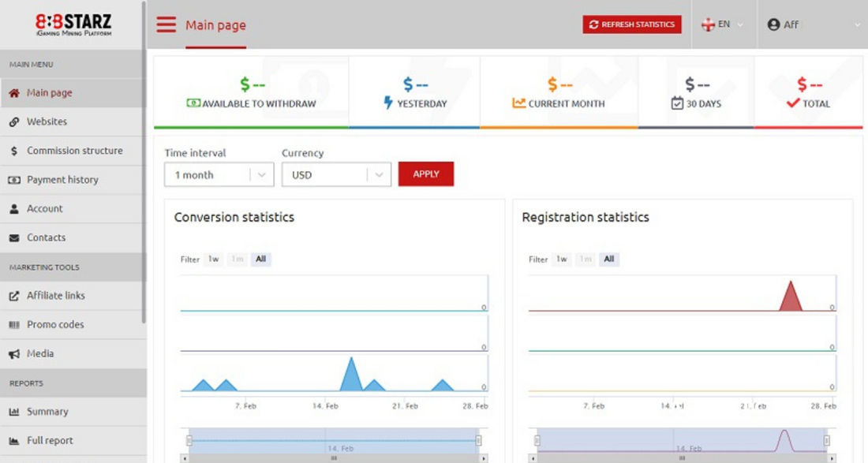The height and width of the screenshot is (463, 868).
Task: Click the link icon beside Websites
Action: tap(14, 122)
